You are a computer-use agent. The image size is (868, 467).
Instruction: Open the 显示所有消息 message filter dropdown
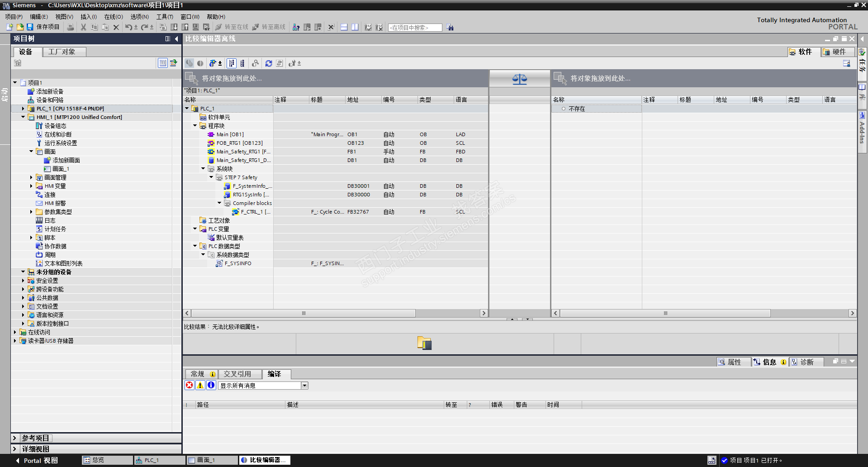click(x=305, y=386)
